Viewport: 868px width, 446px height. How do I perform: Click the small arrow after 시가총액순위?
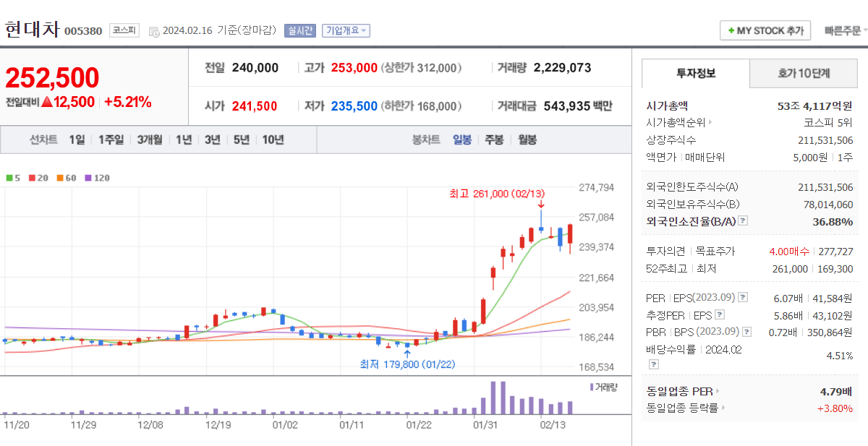pos(710,123)
